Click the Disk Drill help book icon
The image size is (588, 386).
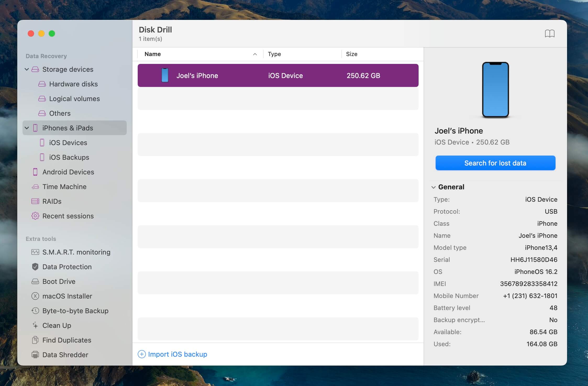point(550,34)
